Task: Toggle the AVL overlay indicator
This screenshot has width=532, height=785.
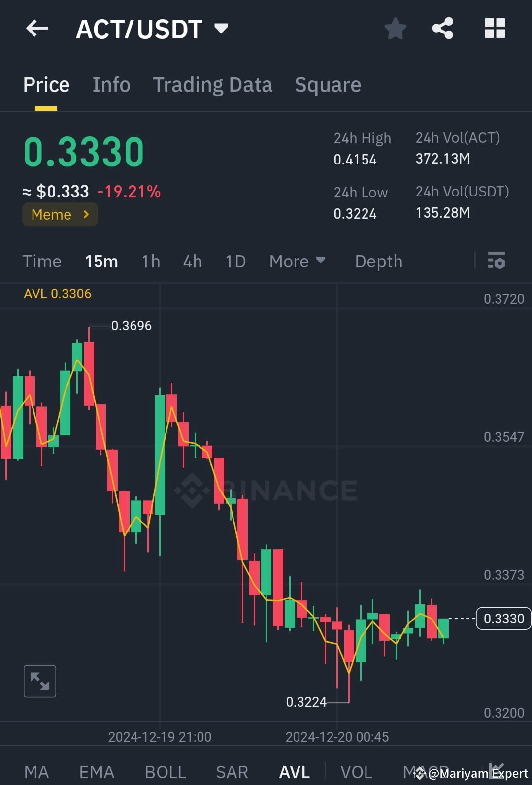Action: 294,771
